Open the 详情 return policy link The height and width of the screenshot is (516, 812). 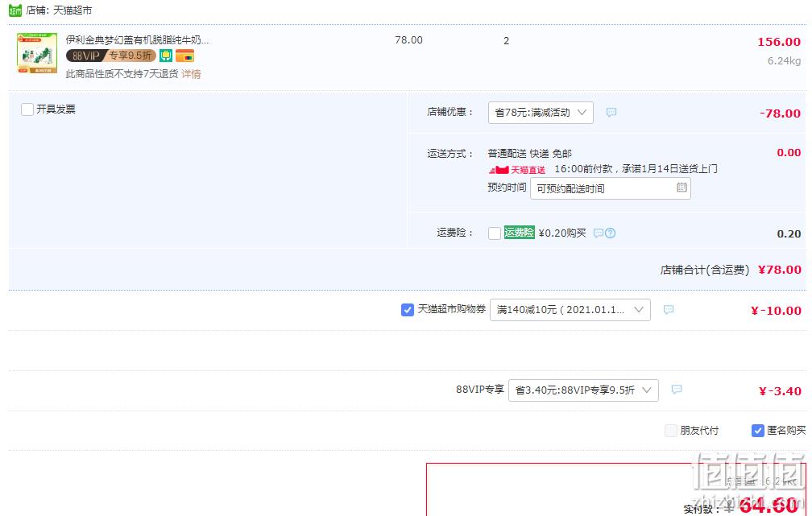pyautogui.click(x=191, y=74)
